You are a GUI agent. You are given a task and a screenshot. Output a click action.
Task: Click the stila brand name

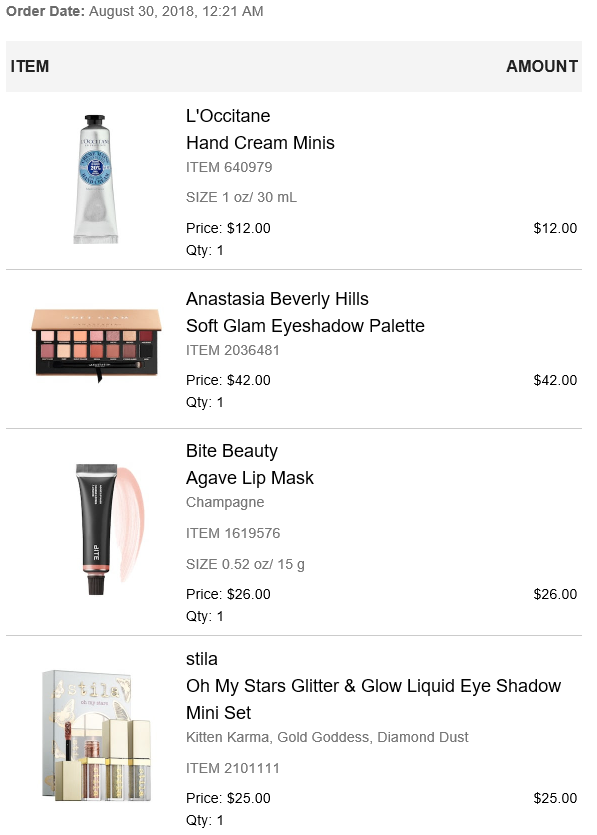(201, 659)
